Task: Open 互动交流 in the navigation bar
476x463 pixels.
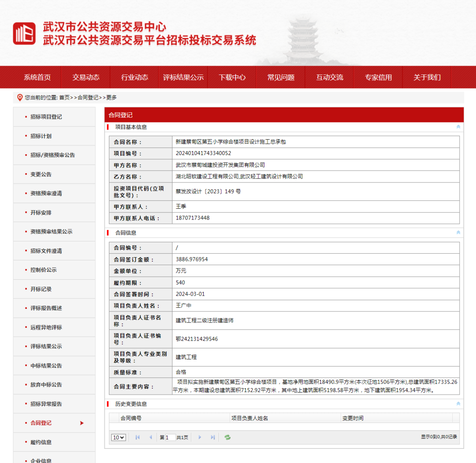Action: click(329, 78)
